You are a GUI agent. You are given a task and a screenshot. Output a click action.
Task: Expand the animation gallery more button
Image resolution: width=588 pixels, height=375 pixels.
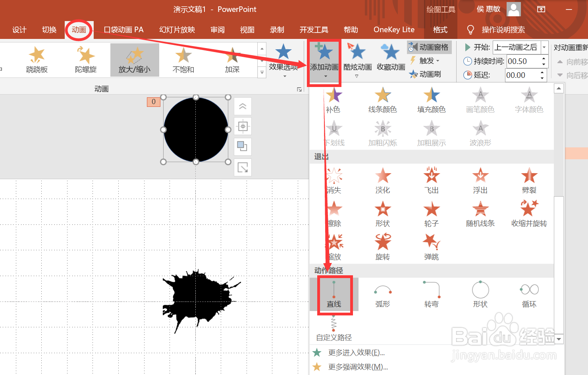pyautogui.click(x=262, y=73)
